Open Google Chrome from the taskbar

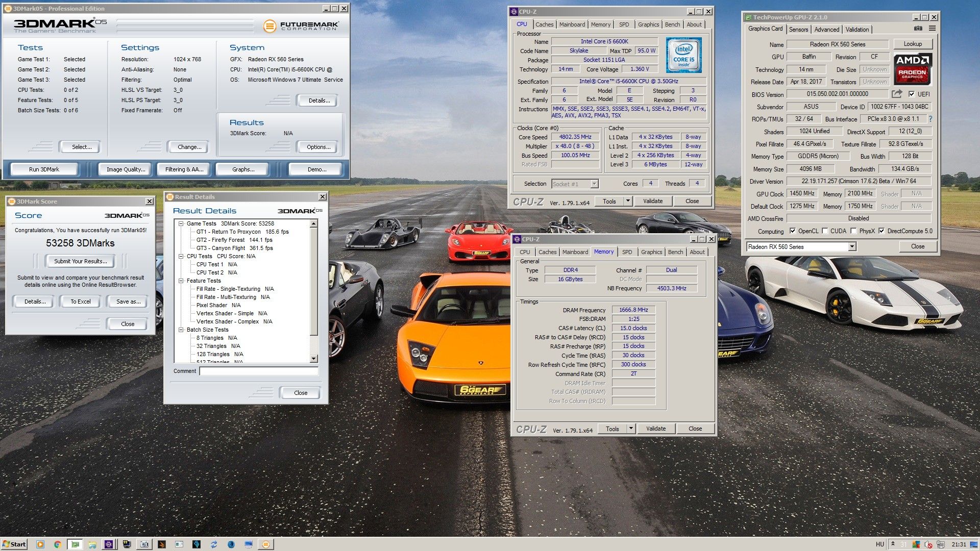click(x=58, y=544)
